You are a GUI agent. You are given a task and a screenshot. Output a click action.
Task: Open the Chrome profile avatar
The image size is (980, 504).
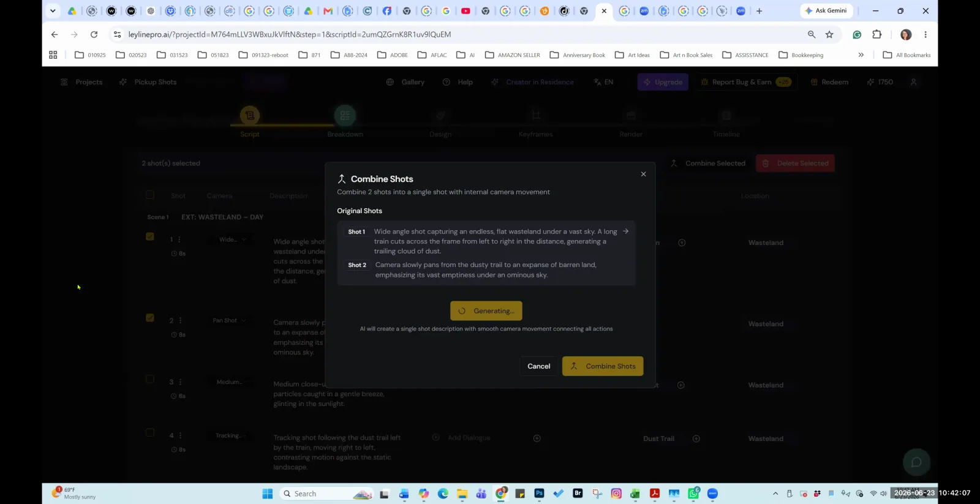pos(906,34)
